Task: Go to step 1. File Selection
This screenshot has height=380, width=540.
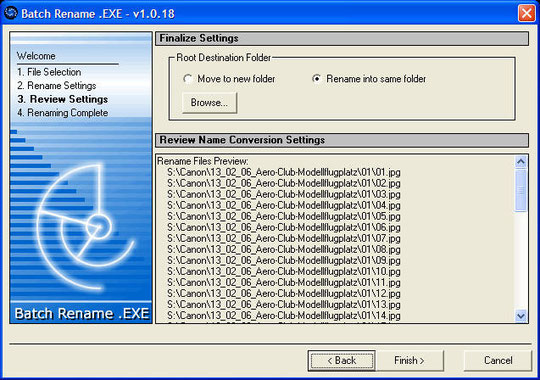Action: coord(49,72)
